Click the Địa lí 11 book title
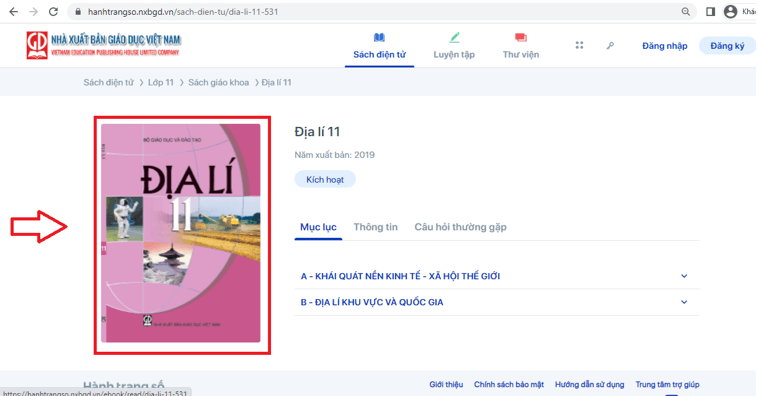The image size is (758, 396). 317,132
